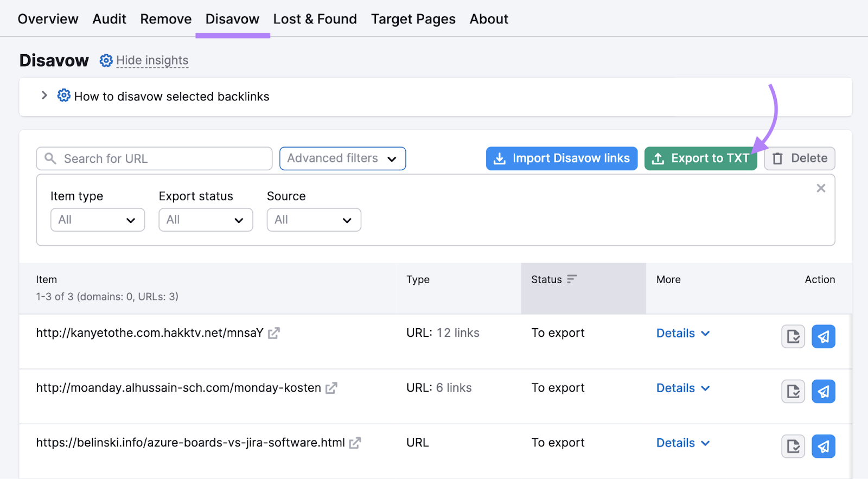Click the 'URL: 6 links' cell
This screenshot has height=479, width=868.
pyautogui.click(x=439, y=388)
